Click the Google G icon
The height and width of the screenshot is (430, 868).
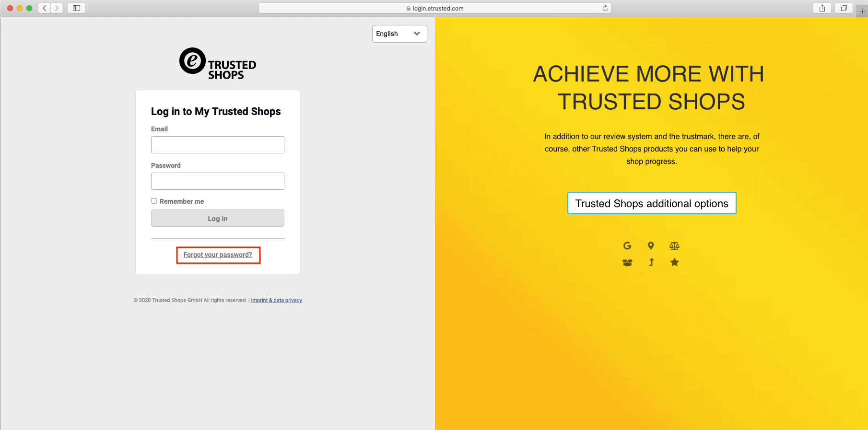627,246
